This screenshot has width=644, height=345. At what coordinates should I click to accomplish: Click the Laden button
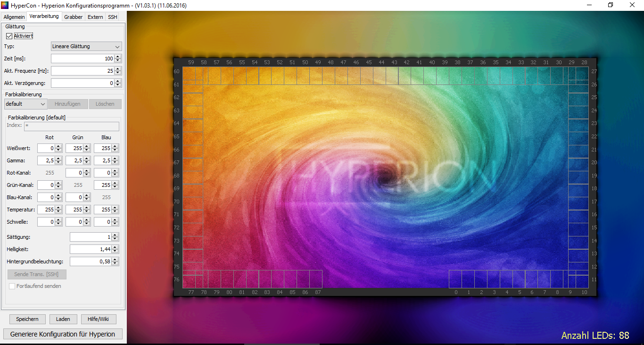63,319
